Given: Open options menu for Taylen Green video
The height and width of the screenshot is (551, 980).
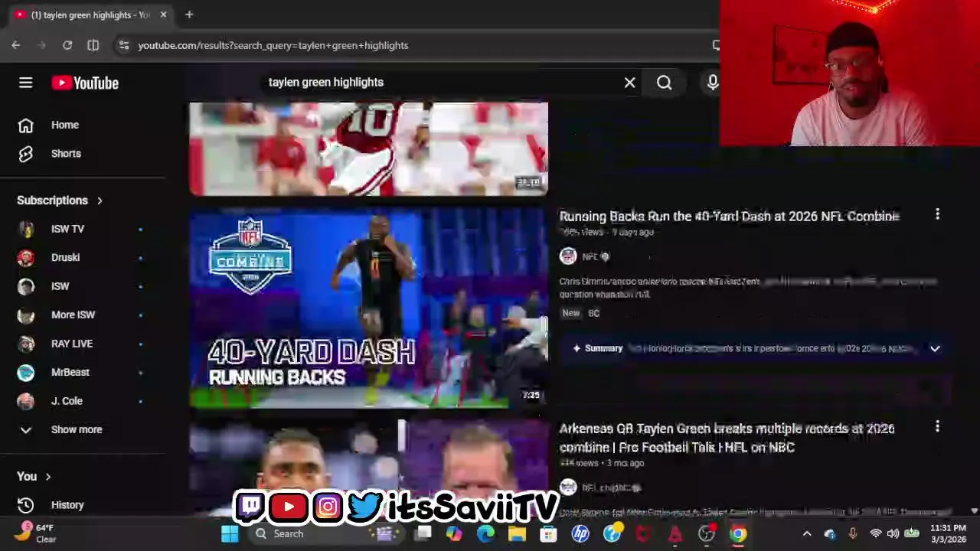Looking at the screenshot, I should 937,427.
